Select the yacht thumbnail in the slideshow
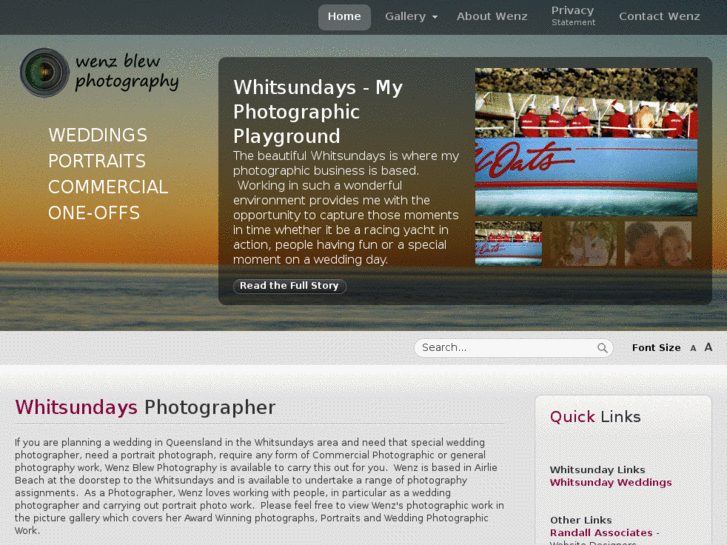727x545 pixels. coord(508,243)
